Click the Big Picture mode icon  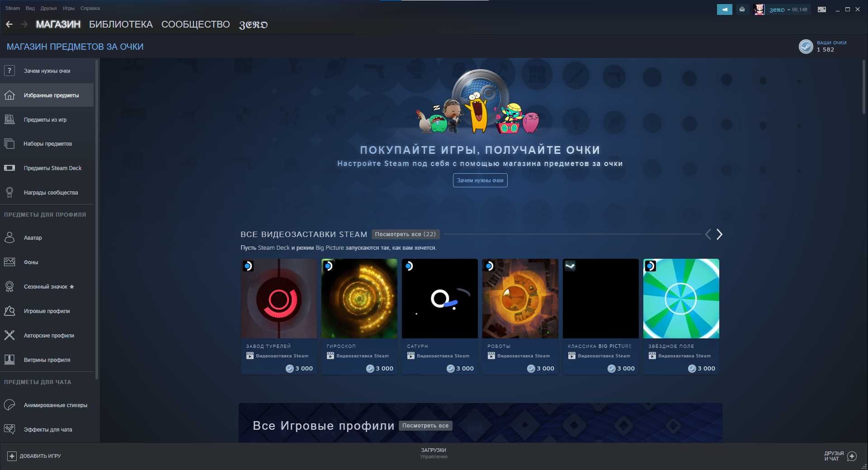coord(822,9)
